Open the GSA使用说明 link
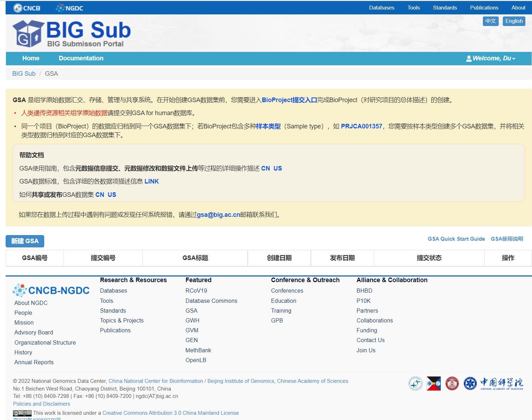532x420 pixels. coord(507,239)
